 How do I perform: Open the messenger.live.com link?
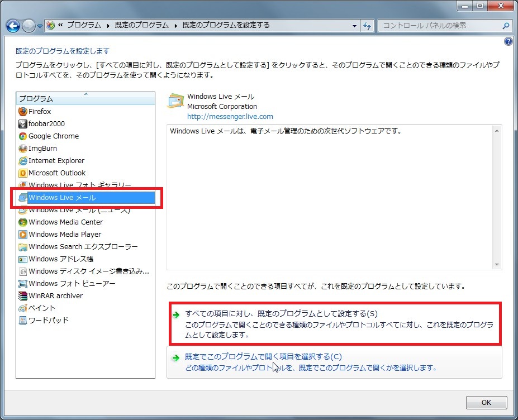(x=230, y=116)
